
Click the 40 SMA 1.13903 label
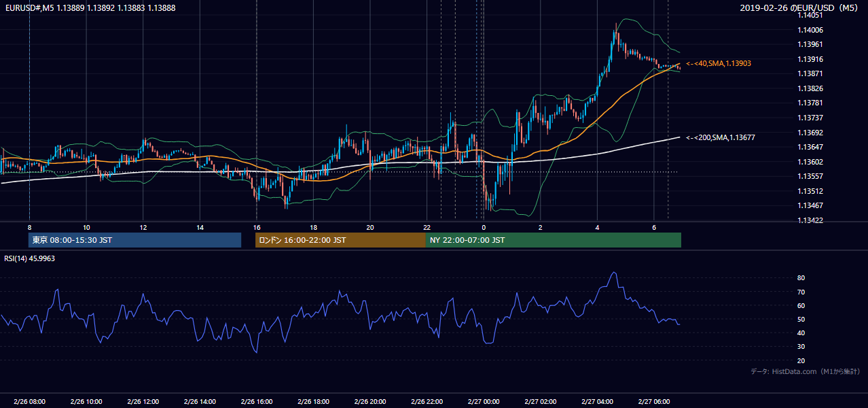point(719,63)
